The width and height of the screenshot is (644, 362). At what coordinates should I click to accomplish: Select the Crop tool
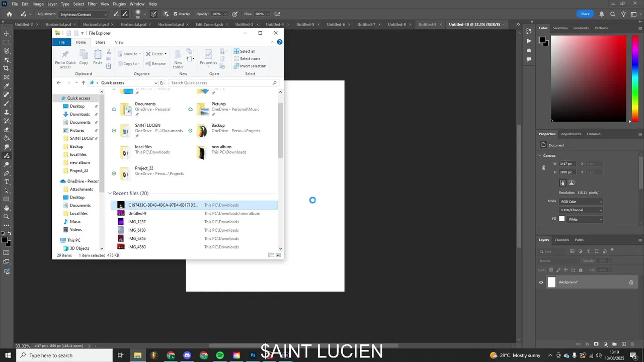7,68
